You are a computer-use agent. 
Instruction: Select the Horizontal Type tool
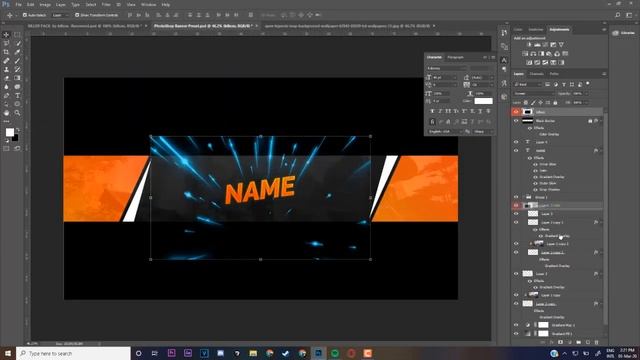click(x=17, y=96)
